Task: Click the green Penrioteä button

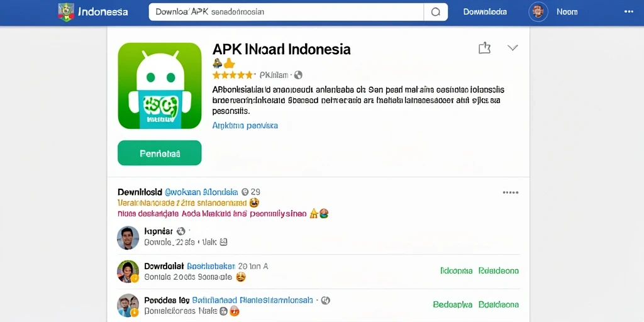Action: [x=160, y=153]
